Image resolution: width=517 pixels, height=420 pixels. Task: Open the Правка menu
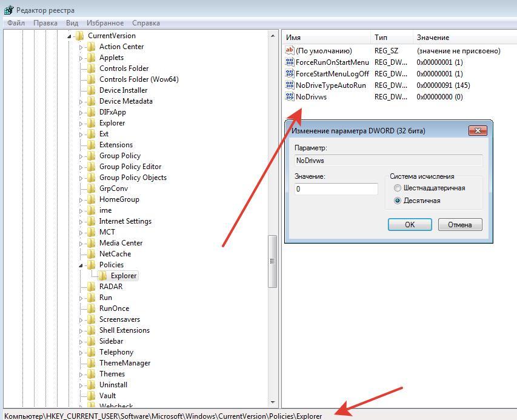45,23
